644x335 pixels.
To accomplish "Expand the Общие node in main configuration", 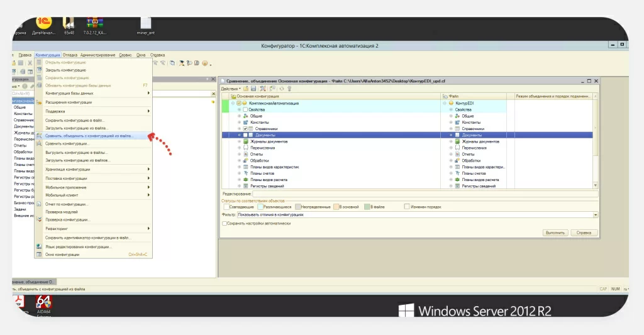I will coord(239,116).
